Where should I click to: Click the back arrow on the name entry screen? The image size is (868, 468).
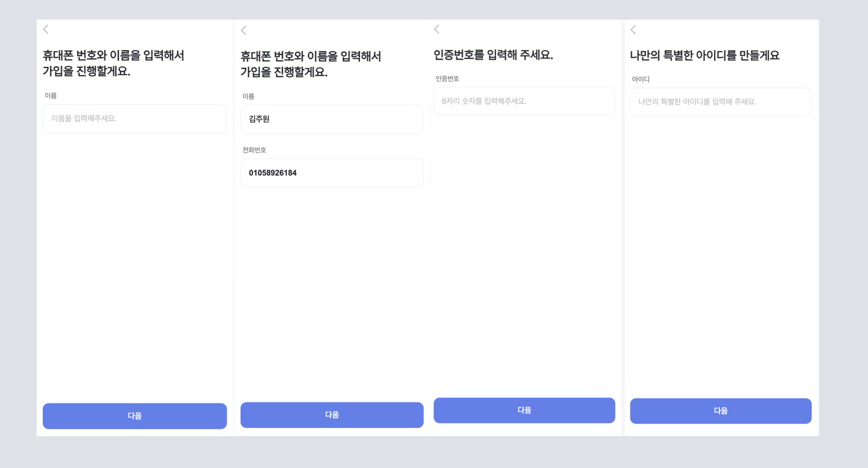[x=46, y=30]
